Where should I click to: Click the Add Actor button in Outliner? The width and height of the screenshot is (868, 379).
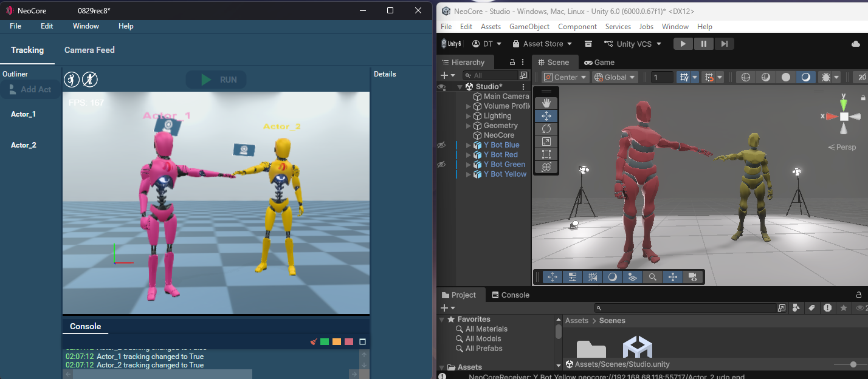click(30, 89)
